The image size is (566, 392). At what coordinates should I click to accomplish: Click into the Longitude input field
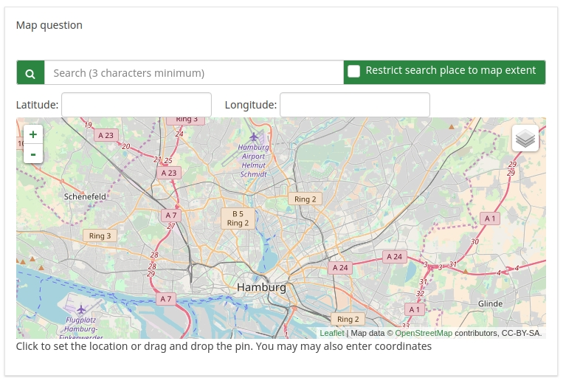click(x=355, y=105)
